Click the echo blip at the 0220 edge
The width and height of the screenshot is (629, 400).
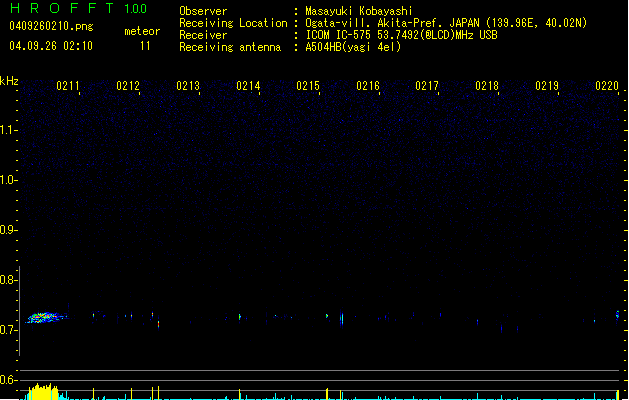coord(617,314)
